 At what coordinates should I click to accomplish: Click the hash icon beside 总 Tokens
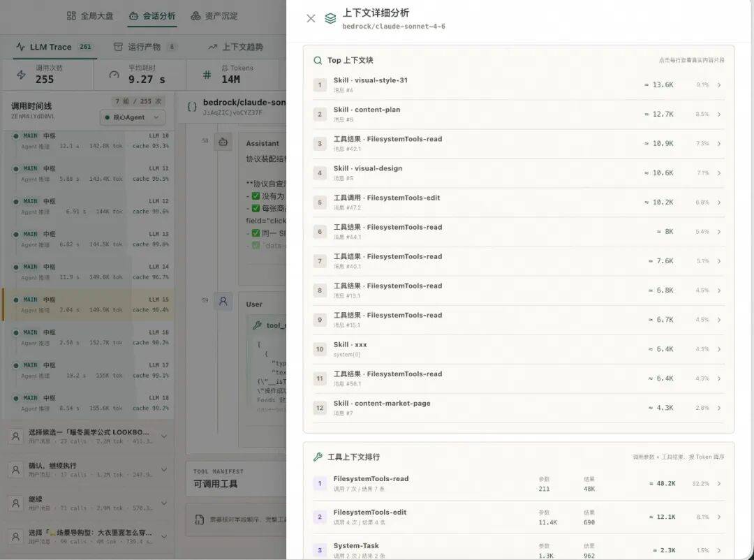[207, 75]
